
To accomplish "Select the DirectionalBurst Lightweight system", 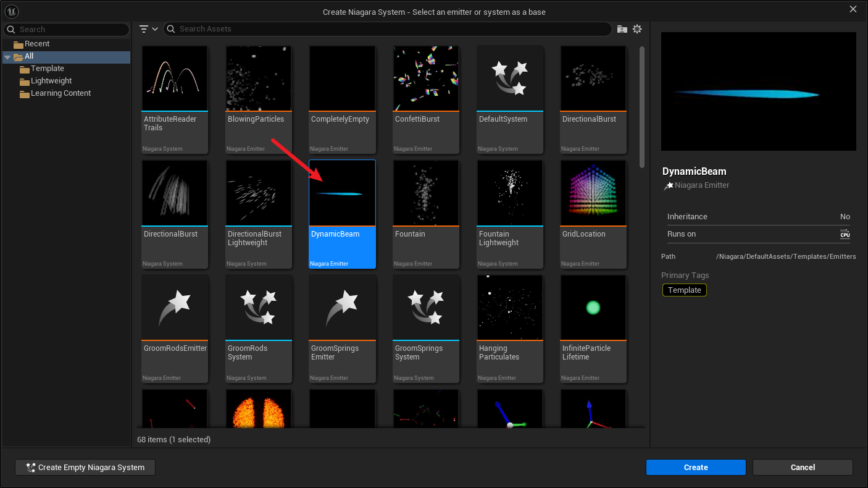I will point(259,214).
